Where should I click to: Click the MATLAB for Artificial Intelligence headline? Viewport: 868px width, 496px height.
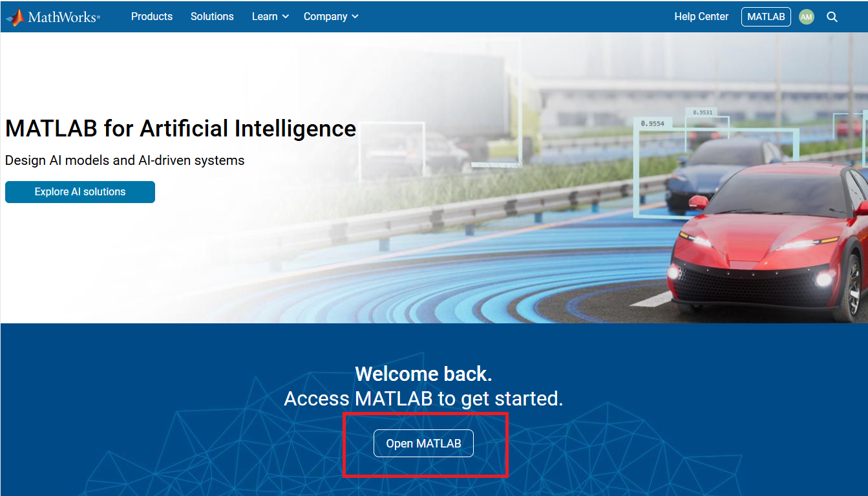click(180, 129)
